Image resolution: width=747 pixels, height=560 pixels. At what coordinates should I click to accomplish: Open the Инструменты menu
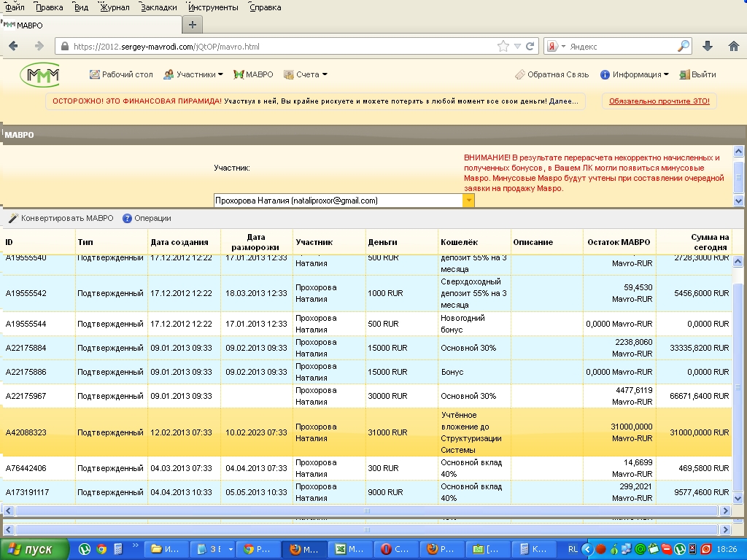click(x=213, y=7)
